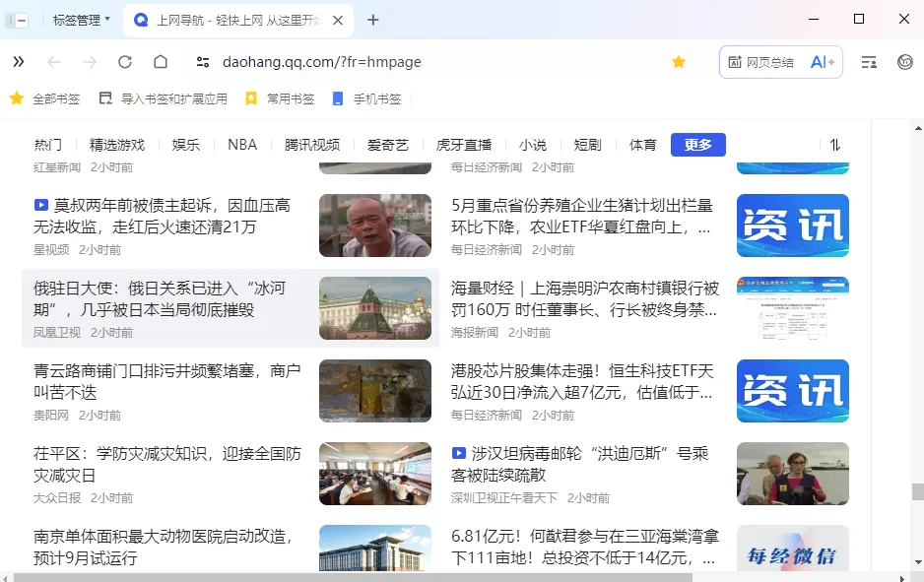Open article 莫叔两年前被债主起诉
Viewport: 924px width, 582px height.
coord(163,217)
